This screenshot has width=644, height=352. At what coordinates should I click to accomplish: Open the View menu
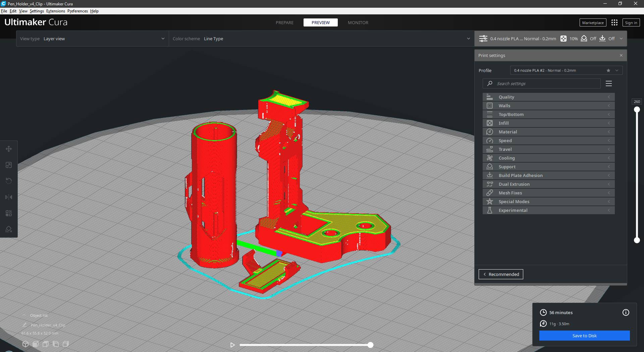[x=23, y=11]
